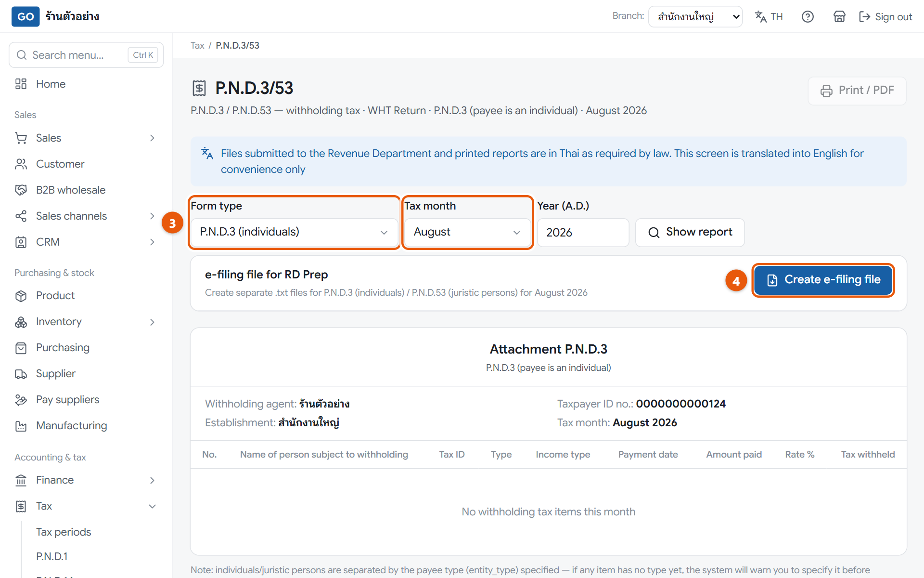The image size is (924, 578).
Task: Go to the Home menu item
Action: point(51,84)
